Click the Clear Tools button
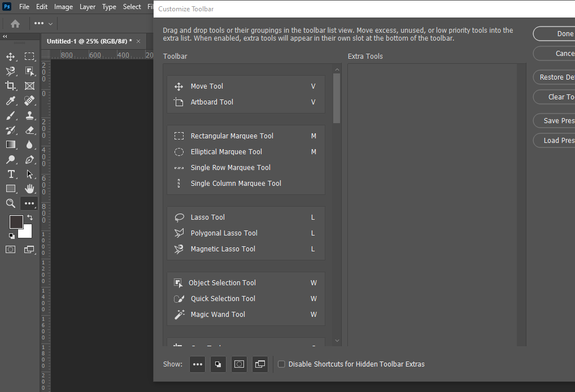Viewport: 575px width, 392px height. click(x=554, y=97)
